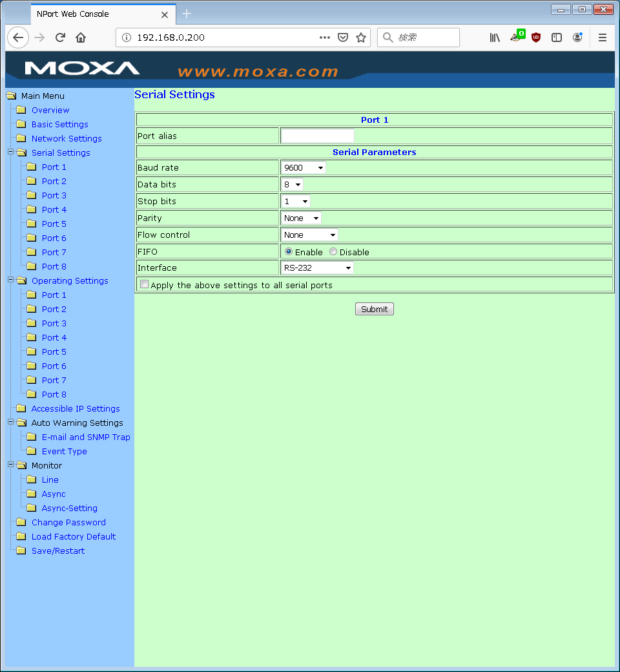The image size is (620, 672).
Task: Open the Basic Settings link
Action: [60, 124]
